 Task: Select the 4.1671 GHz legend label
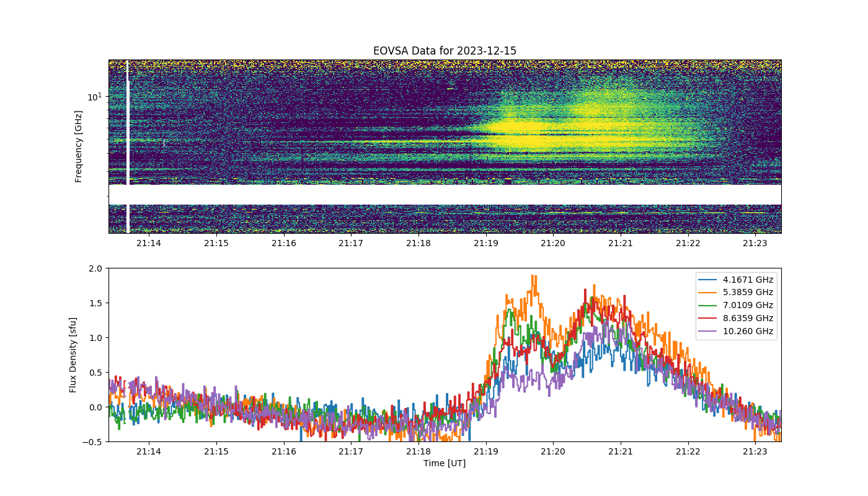748,280
